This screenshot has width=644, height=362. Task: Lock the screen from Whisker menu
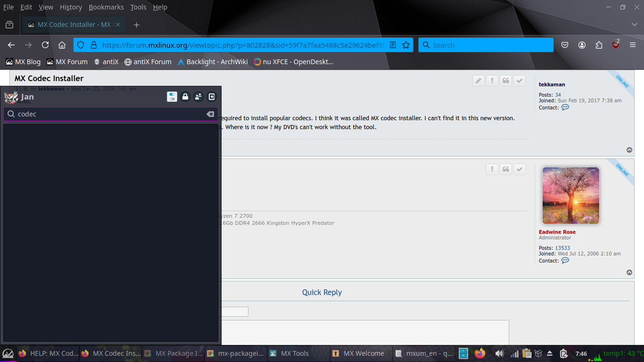tap(185, 97)
